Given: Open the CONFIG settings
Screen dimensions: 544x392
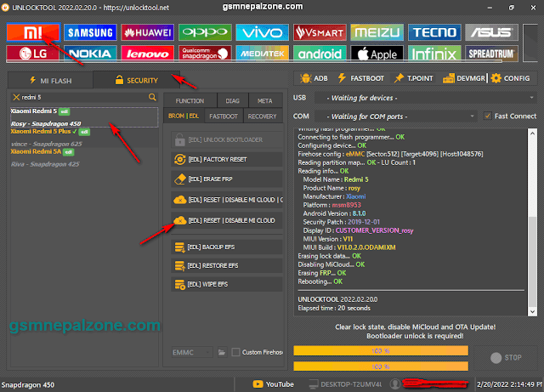Looking at the screenshot, I should click(x=510, y=78).
